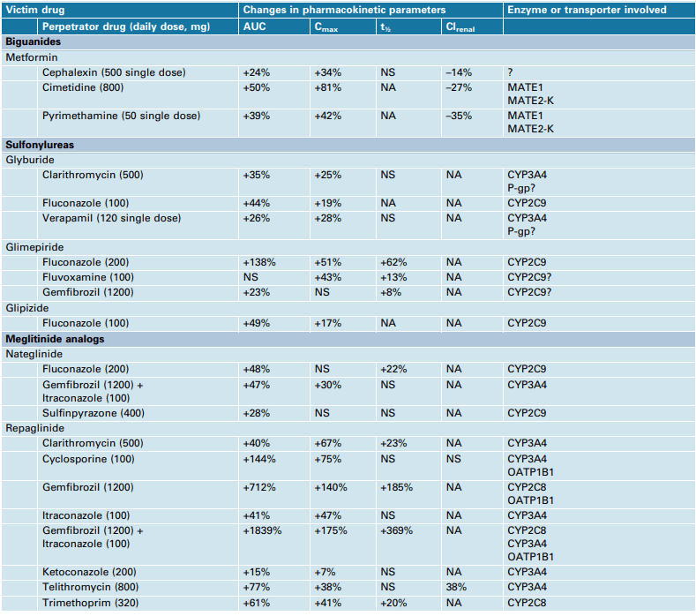Image resolution: width=696 pixels, height=616 pixels.
Task: Click the "Meglitinide analogs" section row
Action: point(348,339)
